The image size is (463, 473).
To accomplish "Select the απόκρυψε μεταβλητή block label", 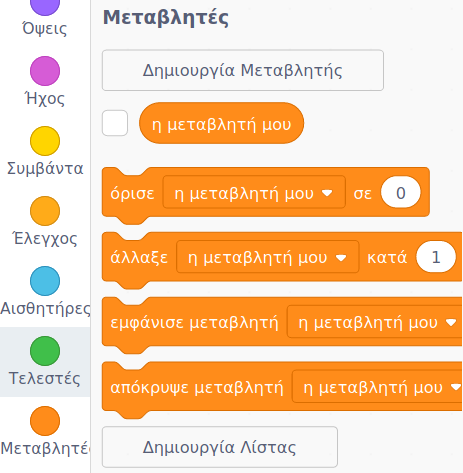I will point(197,387).
